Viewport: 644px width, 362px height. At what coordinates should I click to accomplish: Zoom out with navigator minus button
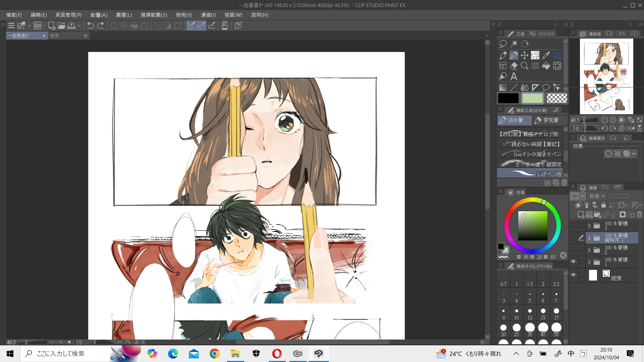tap(604, 120)
